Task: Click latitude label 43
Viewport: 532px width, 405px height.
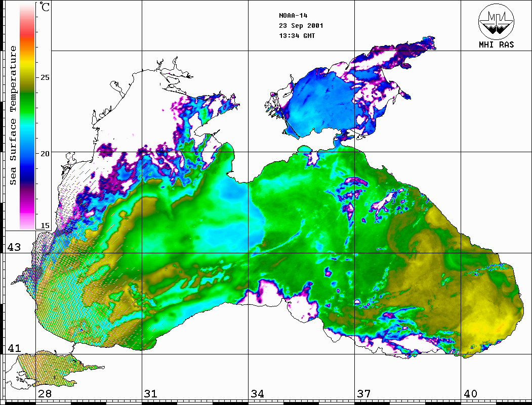Action: (x=14, y=247)
